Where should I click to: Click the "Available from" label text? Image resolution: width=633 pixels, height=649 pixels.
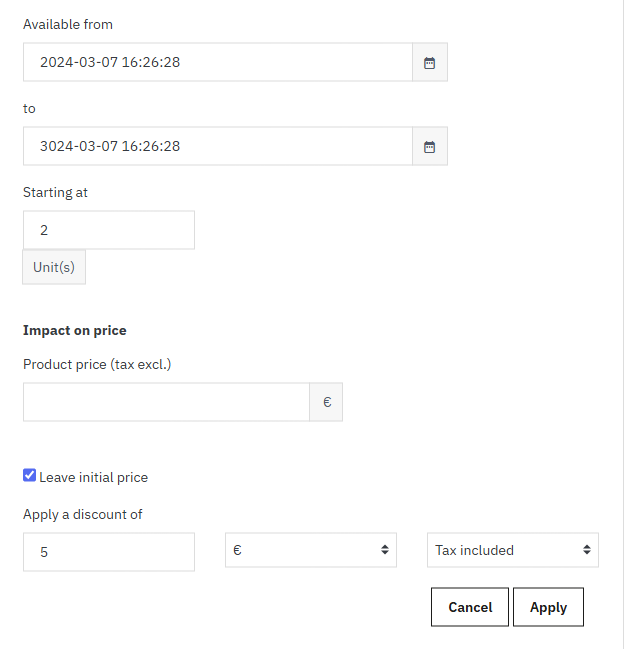click(68, 24)
